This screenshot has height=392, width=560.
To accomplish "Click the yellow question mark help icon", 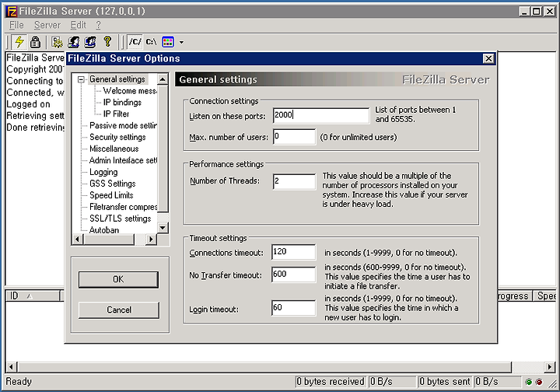I will [107, 42].
